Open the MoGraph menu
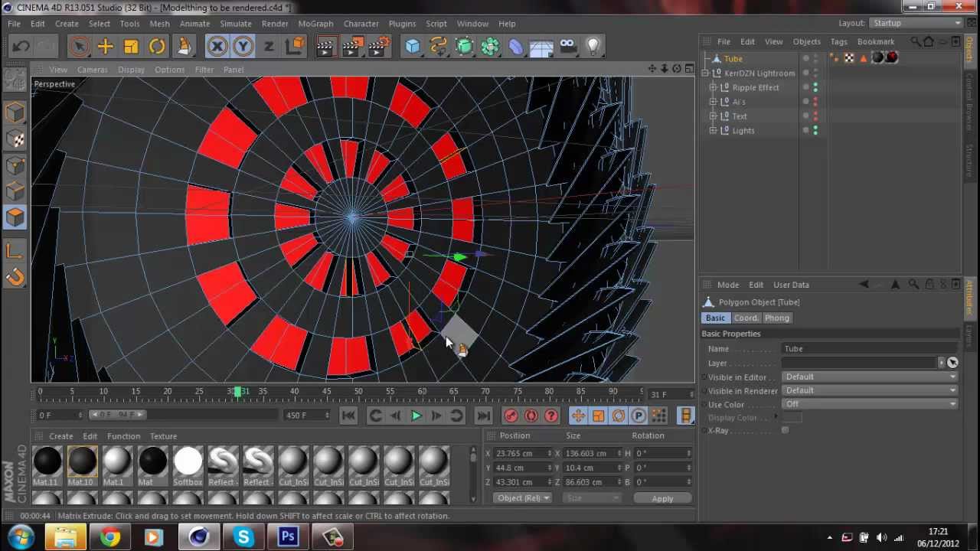980x551 pixels. click(315, 24)
